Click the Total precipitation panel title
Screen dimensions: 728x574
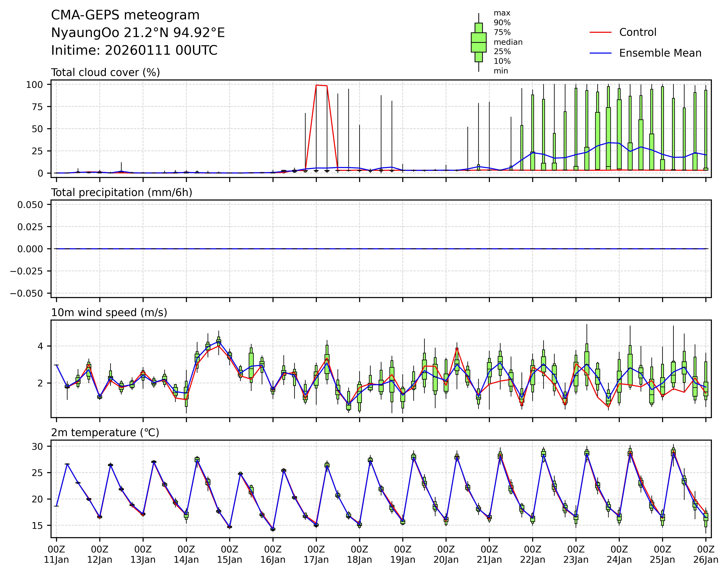coord(121,193)
